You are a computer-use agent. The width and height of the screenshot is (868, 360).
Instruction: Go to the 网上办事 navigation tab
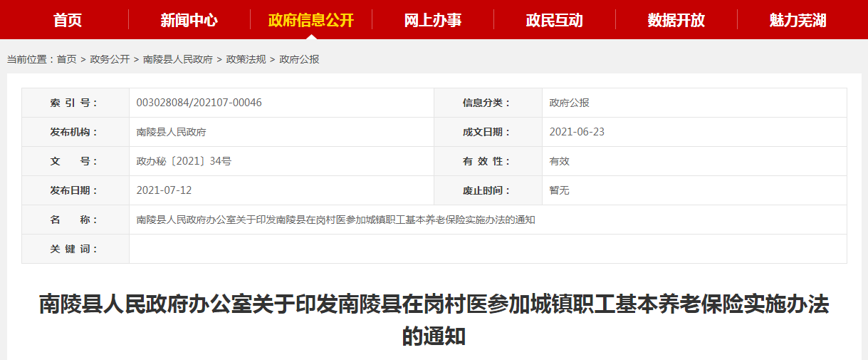[x=432, y=20]
